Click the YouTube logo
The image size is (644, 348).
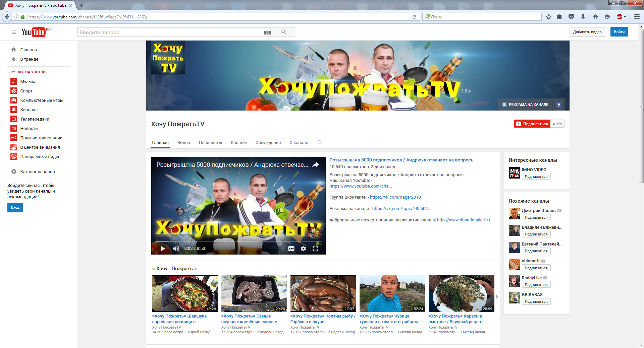click(x=34, y=32)
